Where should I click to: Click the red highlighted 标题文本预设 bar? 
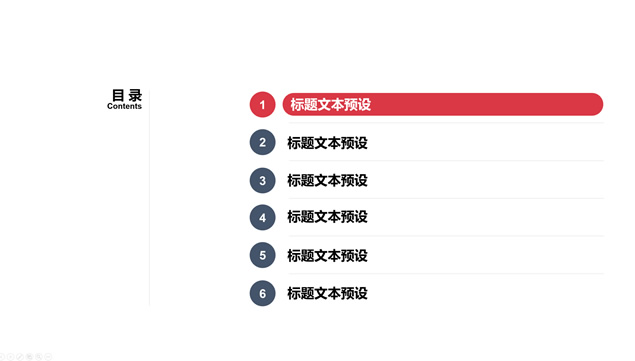pos(443,105)
